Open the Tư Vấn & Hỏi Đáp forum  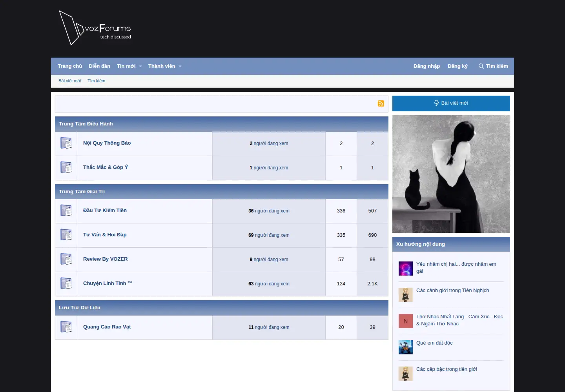[x=105, y=235]
